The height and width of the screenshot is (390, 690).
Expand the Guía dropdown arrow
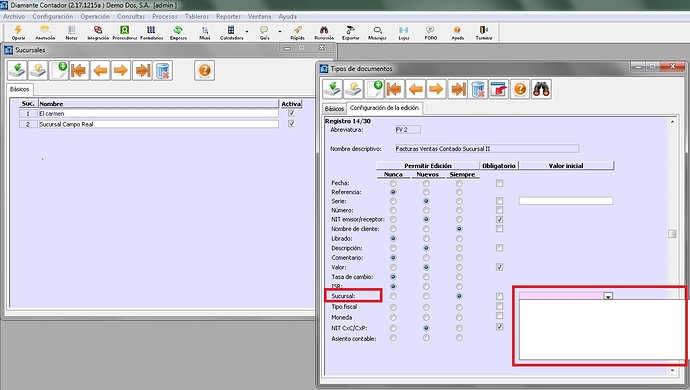(280, 32)
